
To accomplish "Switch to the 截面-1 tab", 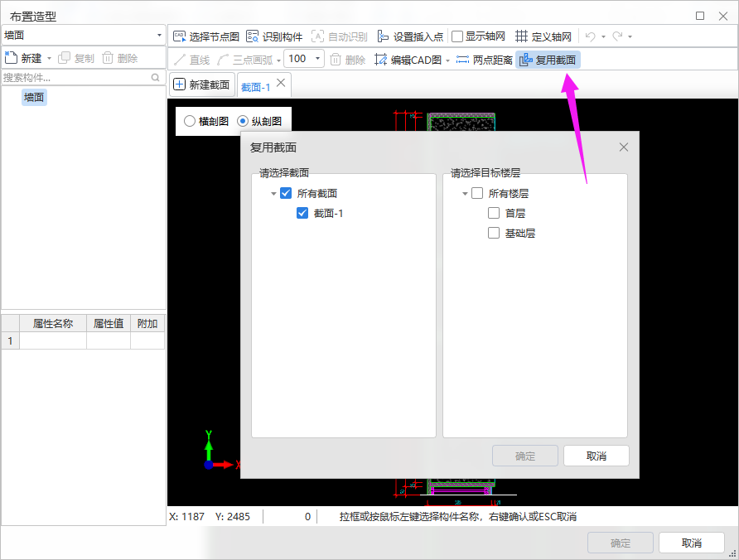I will pyautogui.click(x=256, y=86).
